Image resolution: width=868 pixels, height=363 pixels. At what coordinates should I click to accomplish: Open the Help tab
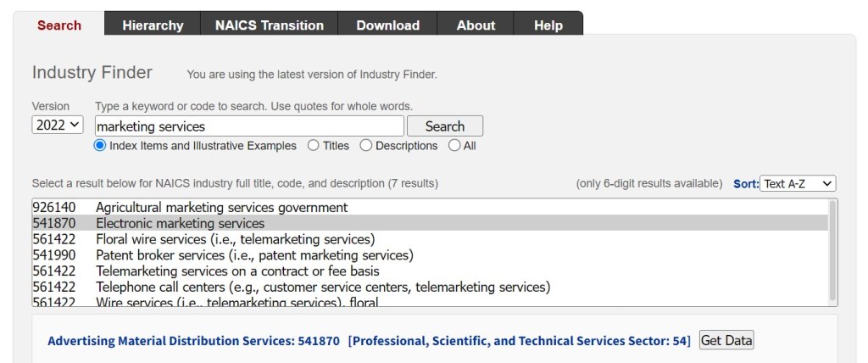coord(548,25)
